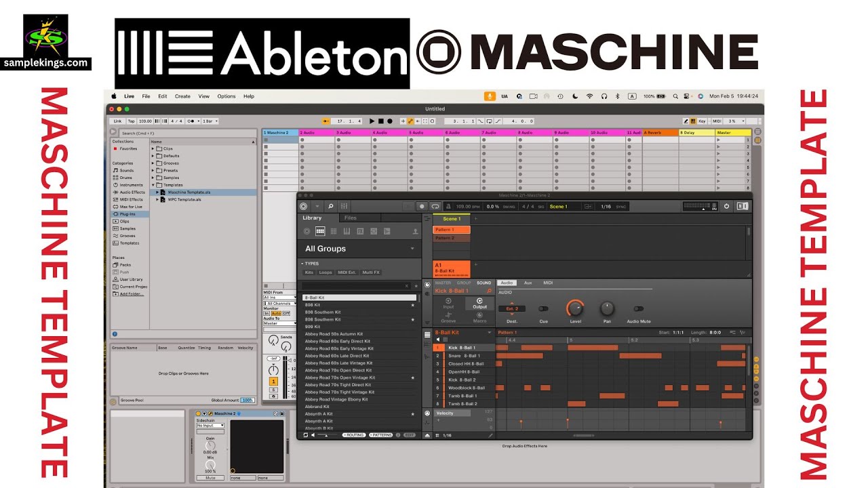Collapse the TYPES section in the Library
The image size is (868, 488).
click(302, 264)
